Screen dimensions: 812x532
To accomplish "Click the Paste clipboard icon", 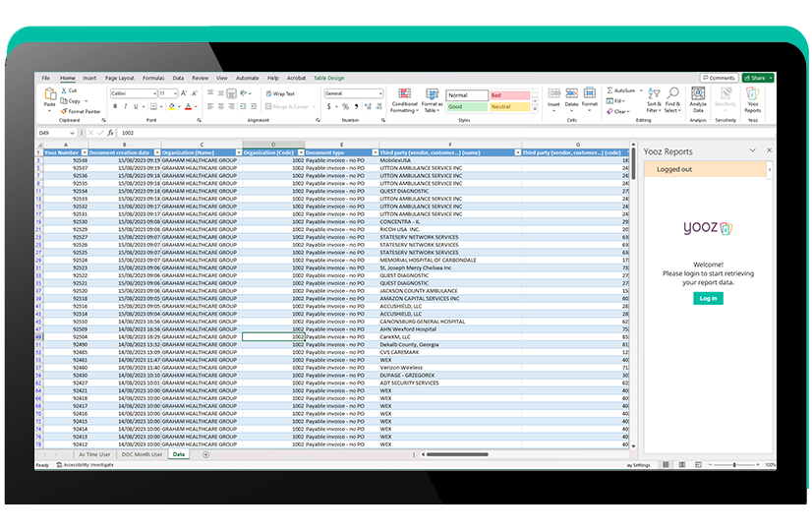I will pyautogui.click(x=50, y=94).
